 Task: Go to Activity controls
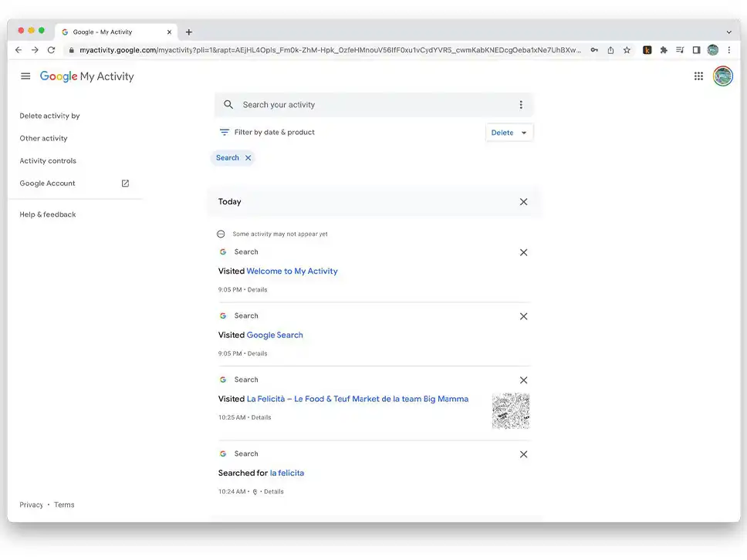(48, 161)
